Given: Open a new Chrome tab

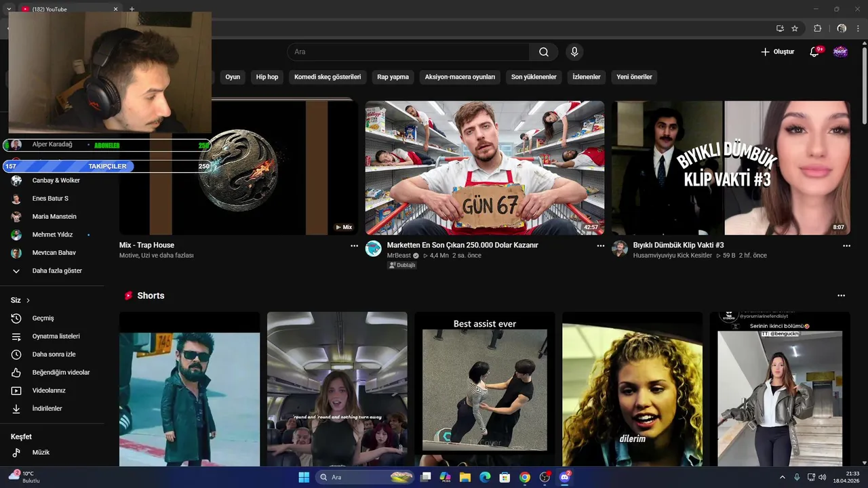Looking at the screenshot, I should click(132, 9).
